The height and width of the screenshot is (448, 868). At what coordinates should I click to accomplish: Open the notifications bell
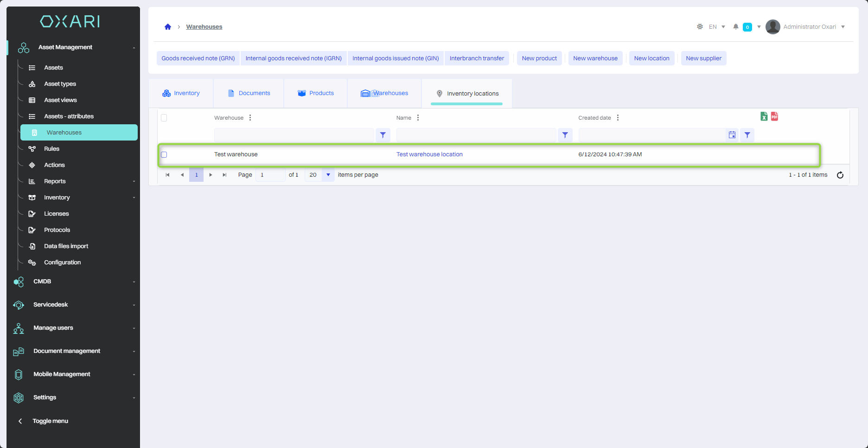tap(735, 27)
